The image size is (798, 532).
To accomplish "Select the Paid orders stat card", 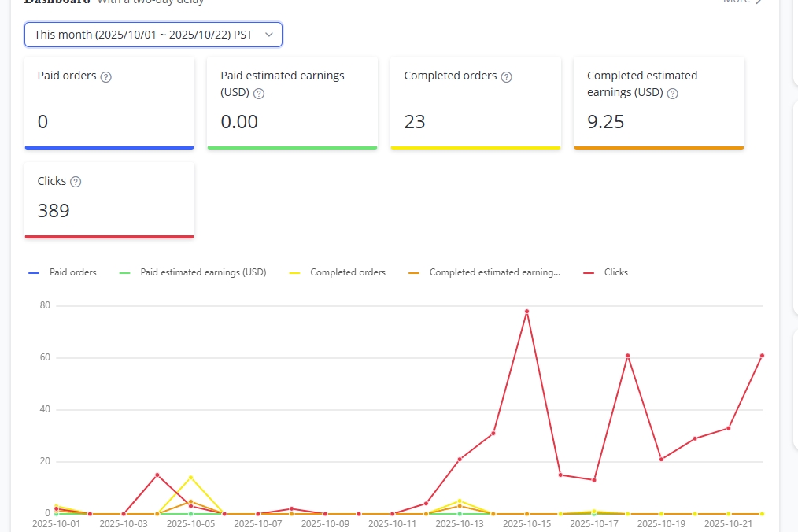I will [x=109, y=102].
